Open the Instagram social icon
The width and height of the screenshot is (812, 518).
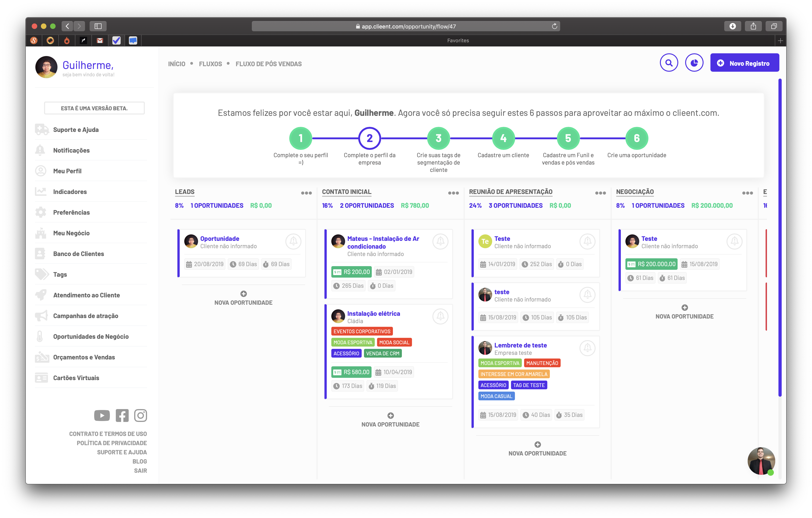coord(141,416)
